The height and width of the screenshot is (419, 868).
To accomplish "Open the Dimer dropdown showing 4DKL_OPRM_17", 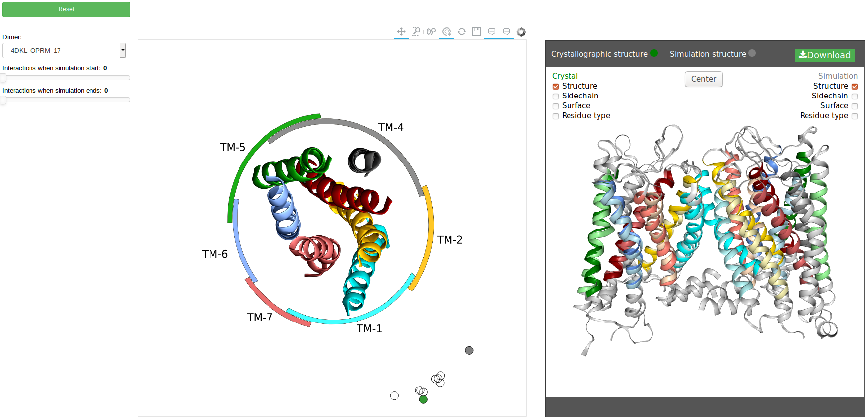I will (x=64, y=50).
